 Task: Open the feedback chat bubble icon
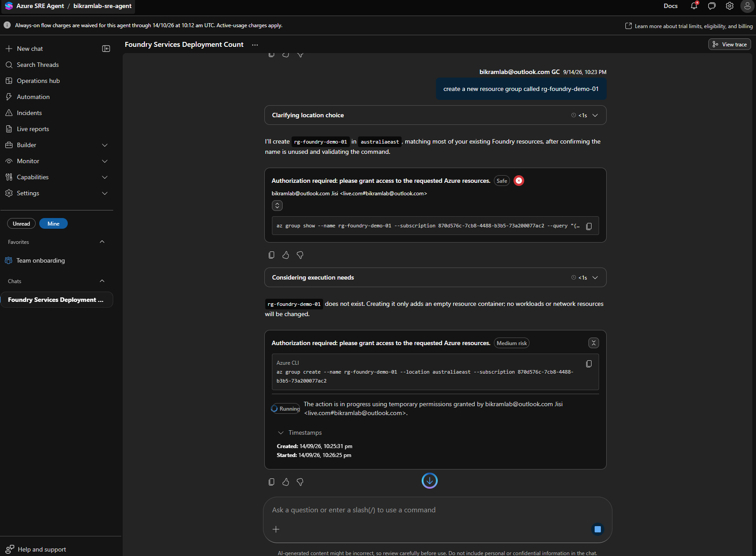click(x=712, y=6)
